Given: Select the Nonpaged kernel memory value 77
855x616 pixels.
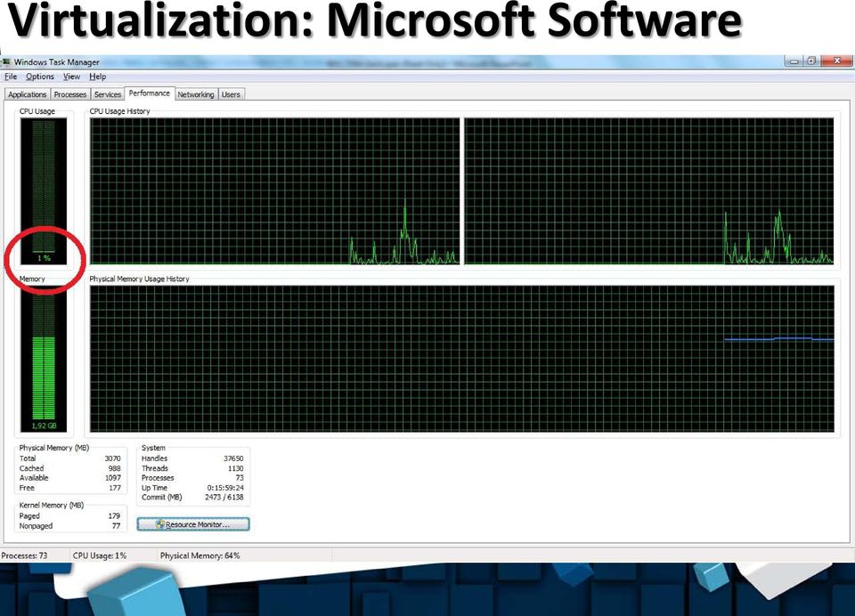Looking at the screenshot, I should [x=116, y=526].
